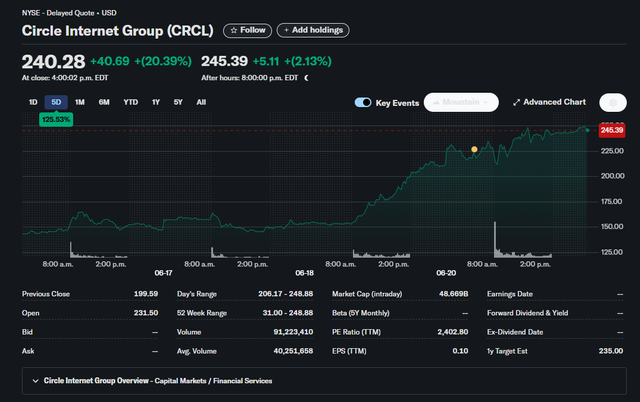Click the EPS (TTM) value 0.10

coord(460,351)
